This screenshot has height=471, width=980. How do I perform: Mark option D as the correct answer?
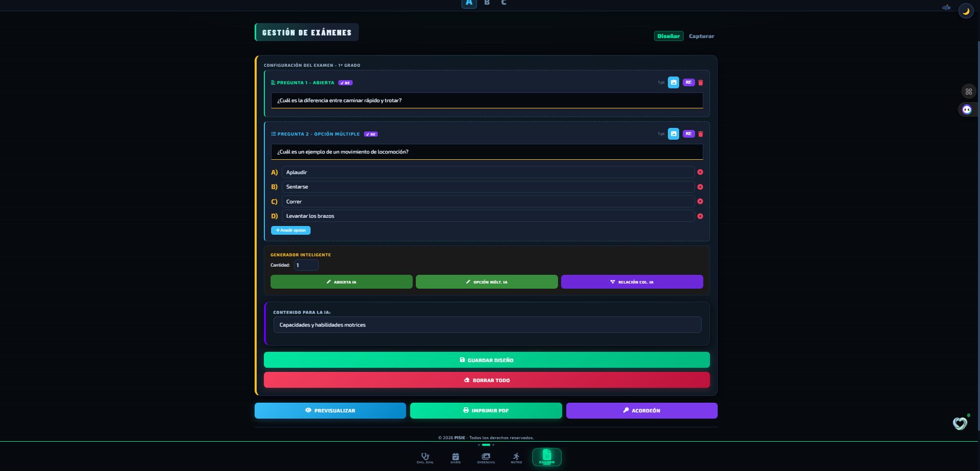pos(274,216)
